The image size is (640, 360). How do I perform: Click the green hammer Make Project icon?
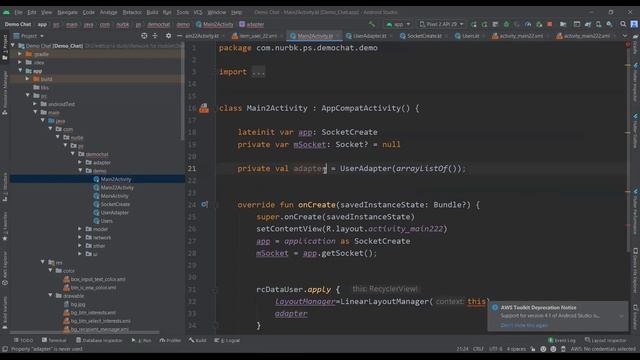point(371,24)
